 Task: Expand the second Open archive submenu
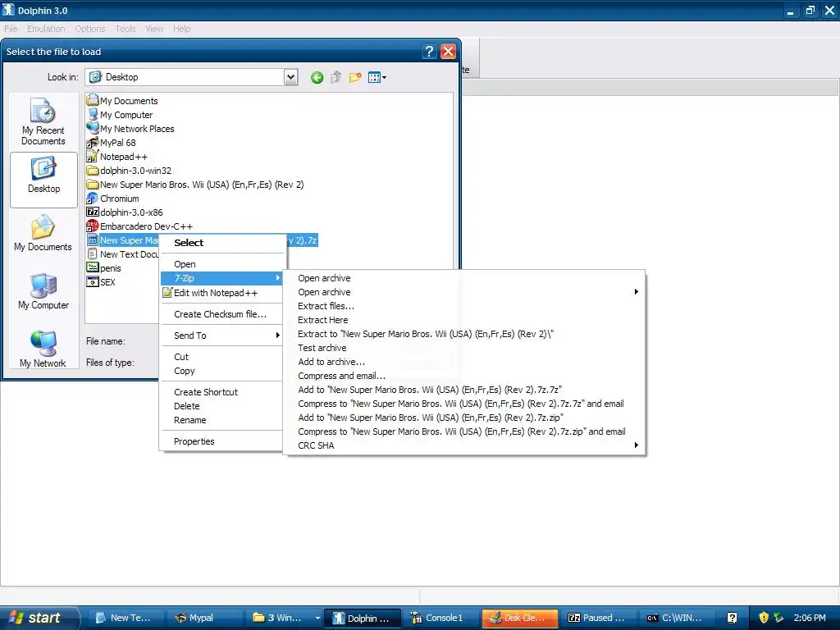tap(464, 292)
